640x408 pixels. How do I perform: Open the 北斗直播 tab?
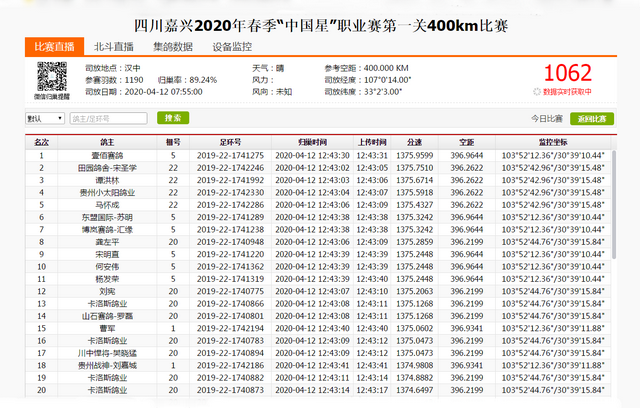tap(113, 46)
